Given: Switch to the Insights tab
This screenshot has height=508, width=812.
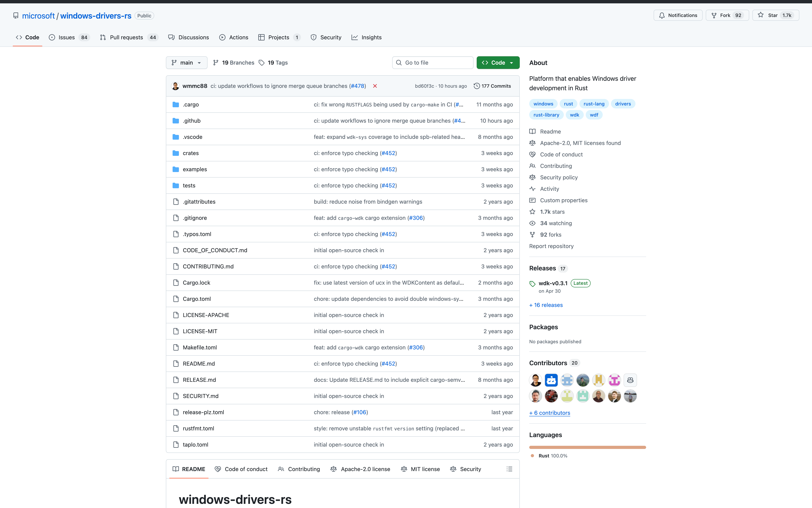Looking at the screenshot, I should (372, 37).
